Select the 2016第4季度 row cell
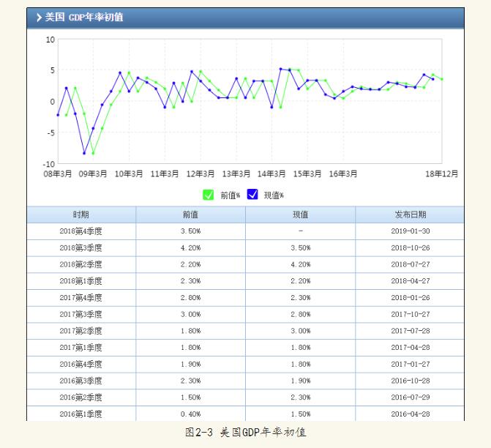The width and height of the screenshot is (491, 448). coord(81,364)
